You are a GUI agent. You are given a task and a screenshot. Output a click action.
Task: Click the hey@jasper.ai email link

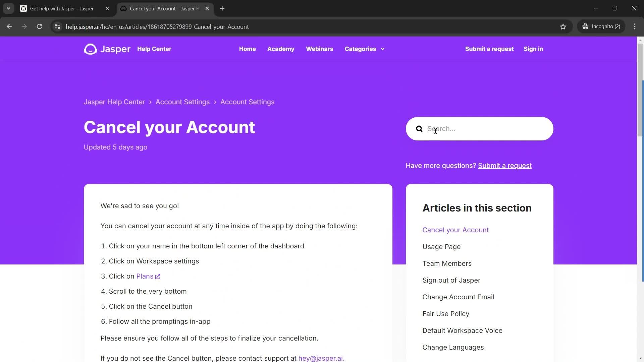(321, 358)
